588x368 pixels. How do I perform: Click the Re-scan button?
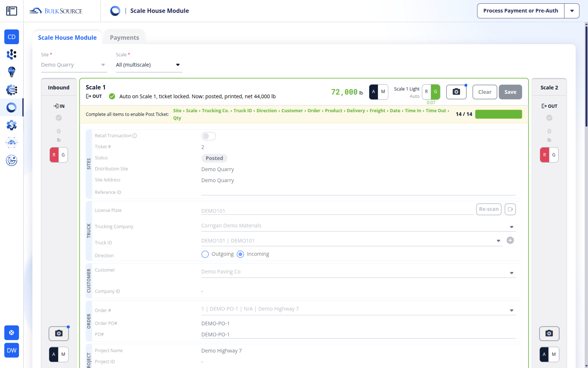coord(489,209)
